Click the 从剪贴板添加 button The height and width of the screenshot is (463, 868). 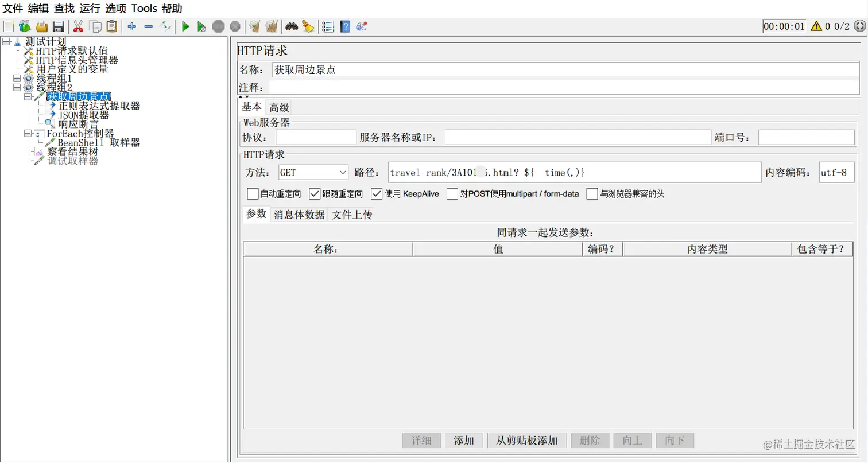pyautogui.click(x=526, y=440)
